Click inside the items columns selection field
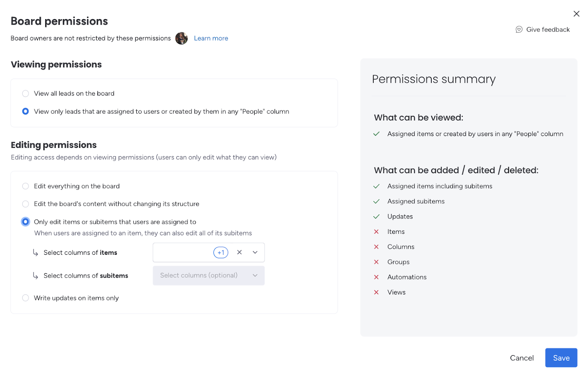This screenshot has width=588, height=371. (x=182, y=253)
